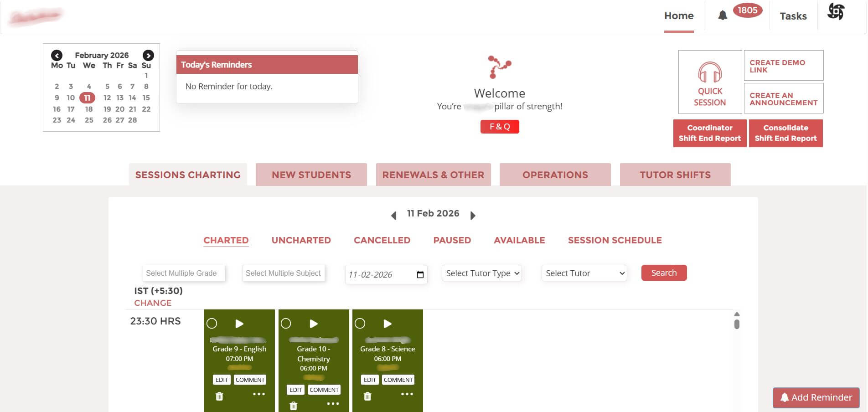This screenshot has width=868, height=412.
Task: Open more options on Grade 10 Chemistry card
Action: pos(333,403)
